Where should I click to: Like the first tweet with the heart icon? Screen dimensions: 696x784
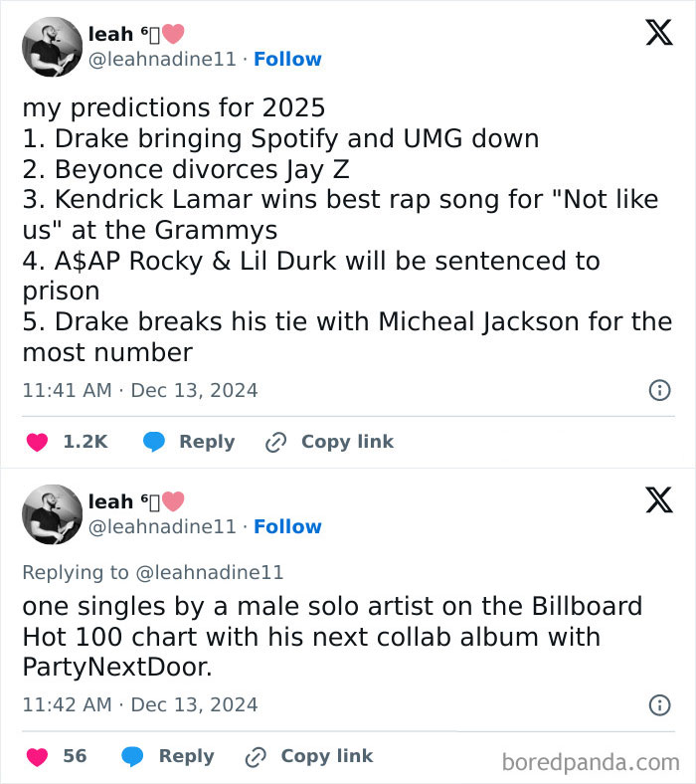tap(37, 442)
